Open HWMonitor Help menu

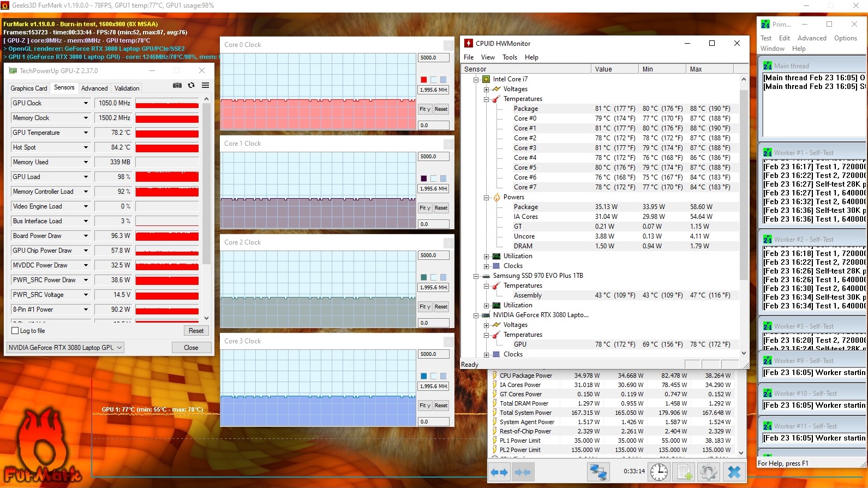531,57
